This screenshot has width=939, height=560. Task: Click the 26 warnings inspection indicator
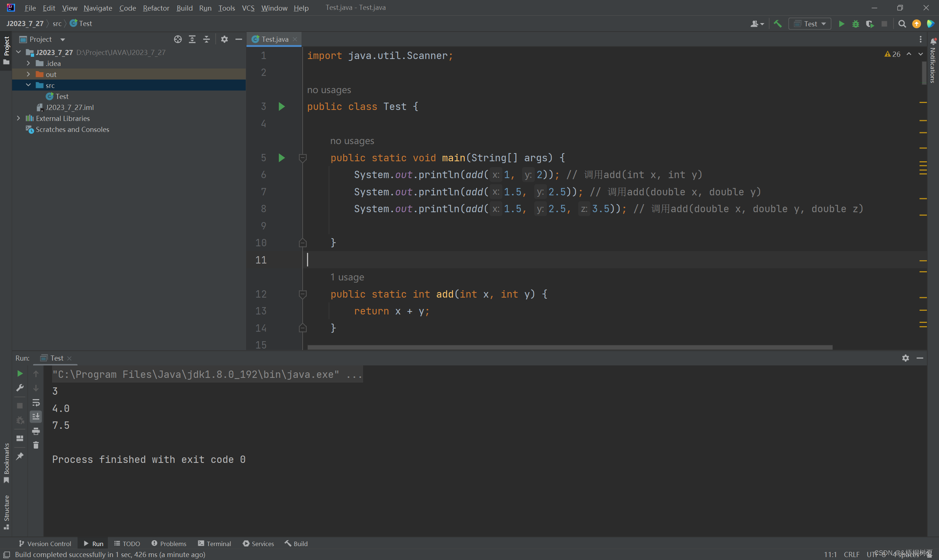pyautogui.click(x=893, y=54)
